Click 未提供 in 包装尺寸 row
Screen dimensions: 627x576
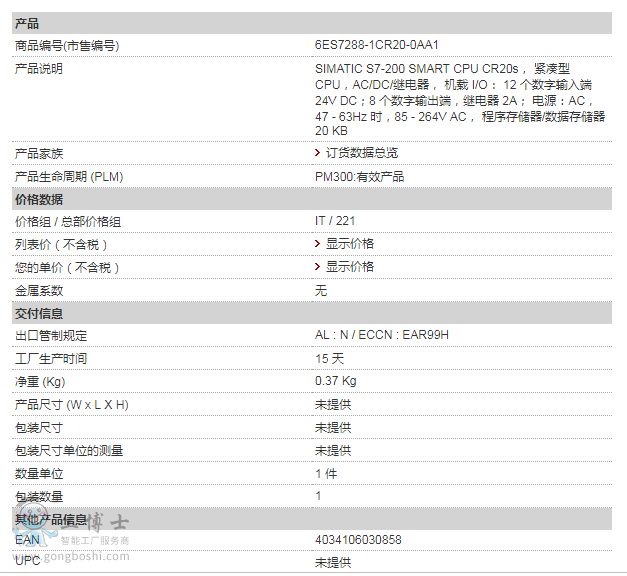click(333, 428)
